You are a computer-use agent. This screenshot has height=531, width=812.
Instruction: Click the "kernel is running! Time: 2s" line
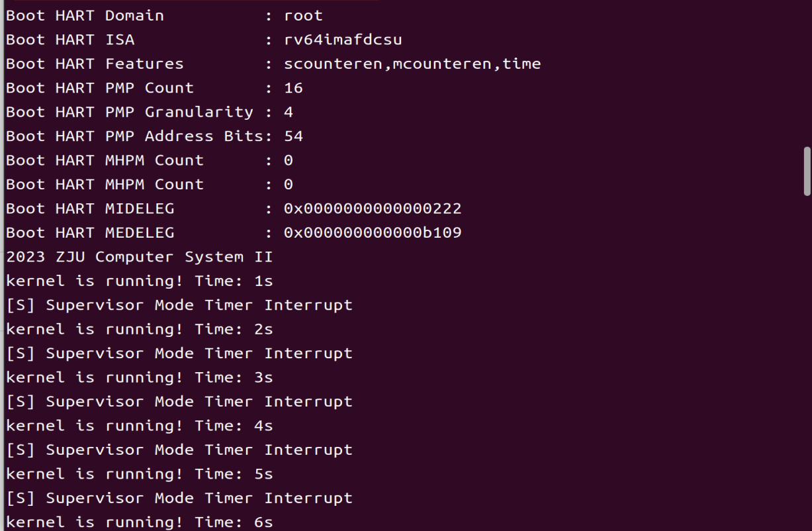click(139, 329)
